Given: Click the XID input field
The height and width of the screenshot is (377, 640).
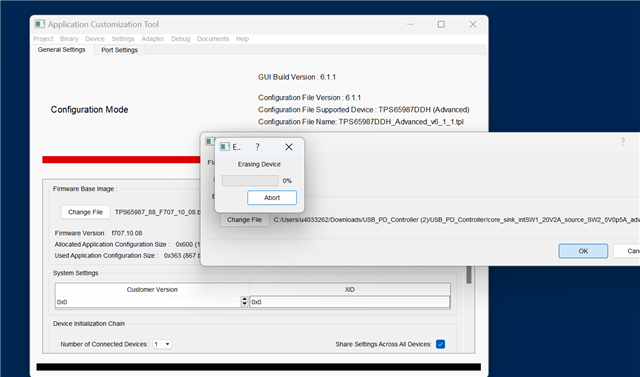Looking at the screenshot, I should [x=350, y=302].
